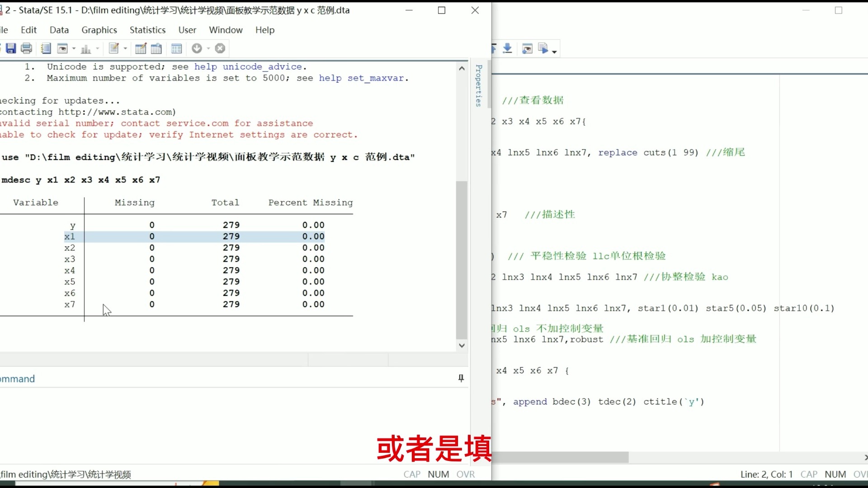
Task: Open the Graphics menu
Action: (99, 30)
